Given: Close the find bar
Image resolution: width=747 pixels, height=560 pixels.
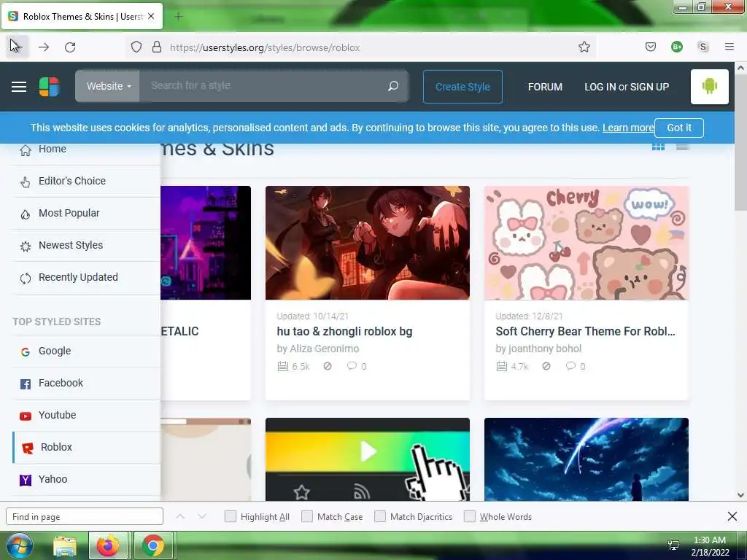Looking at the screenshot, I should (x=732, y=516).
